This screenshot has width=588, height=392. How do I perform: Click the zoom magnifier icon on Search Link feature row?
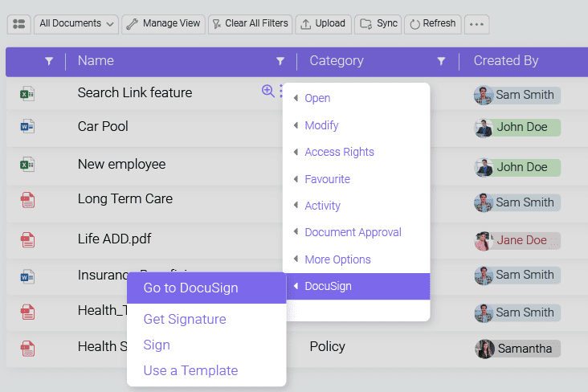[267, 92]
